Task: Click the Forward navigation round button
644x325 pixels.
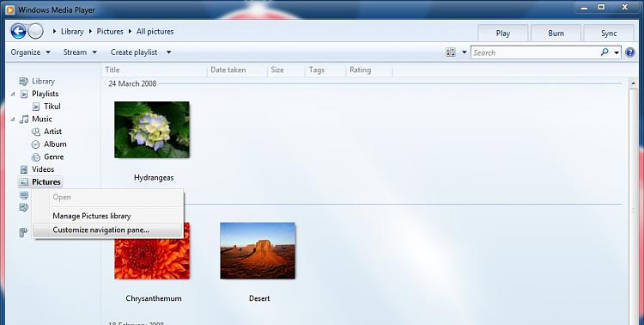Action: [36, 31]
